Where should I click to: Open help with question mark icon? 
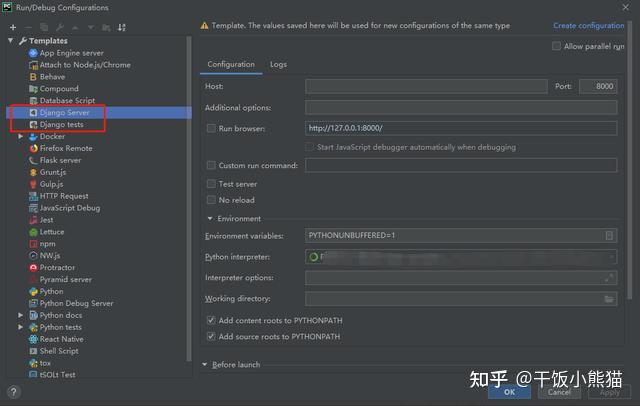coord(13,392)
